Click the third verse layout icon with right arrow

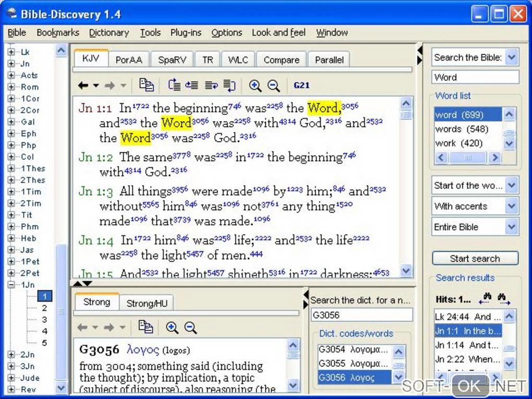tap(211, 85)
